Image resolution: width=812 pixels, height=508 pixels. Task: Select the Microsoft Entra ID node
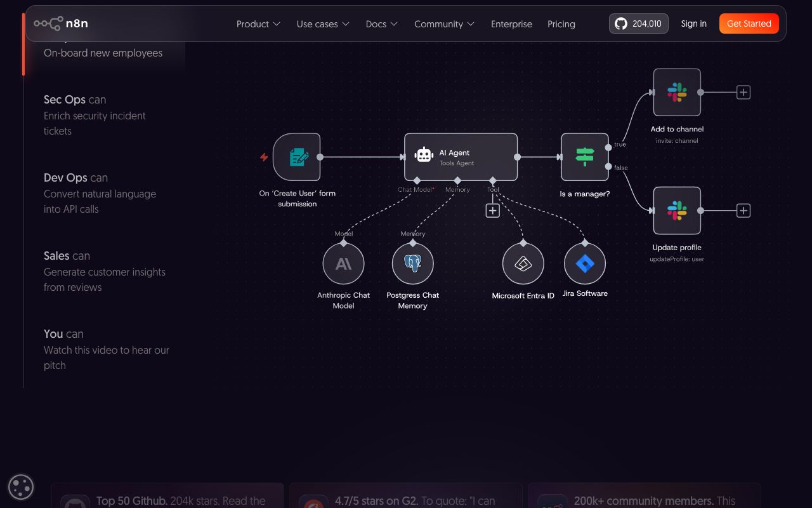click(523, 264)
